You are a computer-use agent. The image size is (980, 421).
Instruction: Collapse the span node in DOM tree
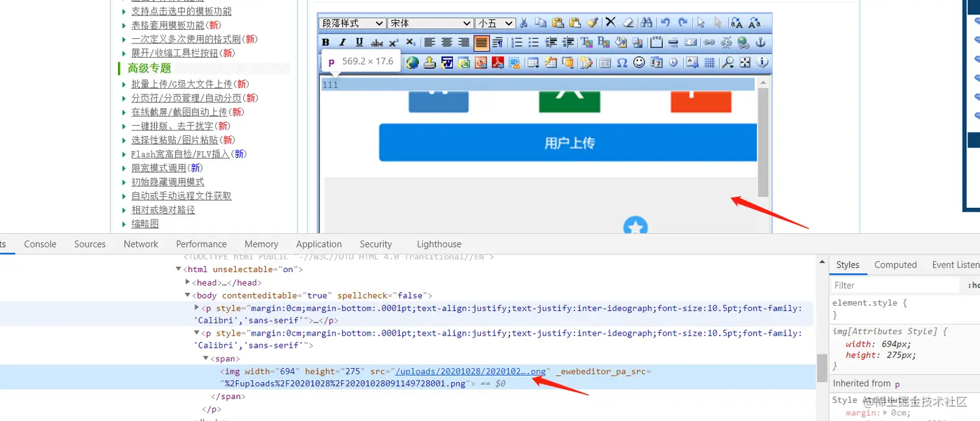tap(206, 358)
